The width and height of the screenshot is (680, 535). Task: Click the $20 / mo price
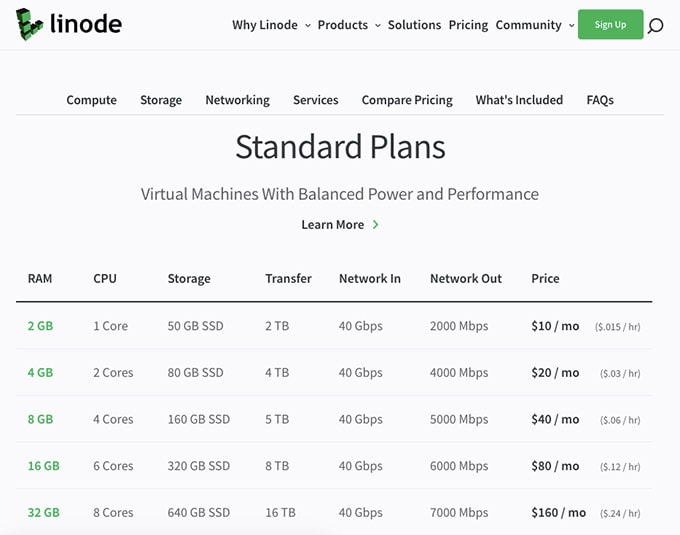click(x=555, y=373)
